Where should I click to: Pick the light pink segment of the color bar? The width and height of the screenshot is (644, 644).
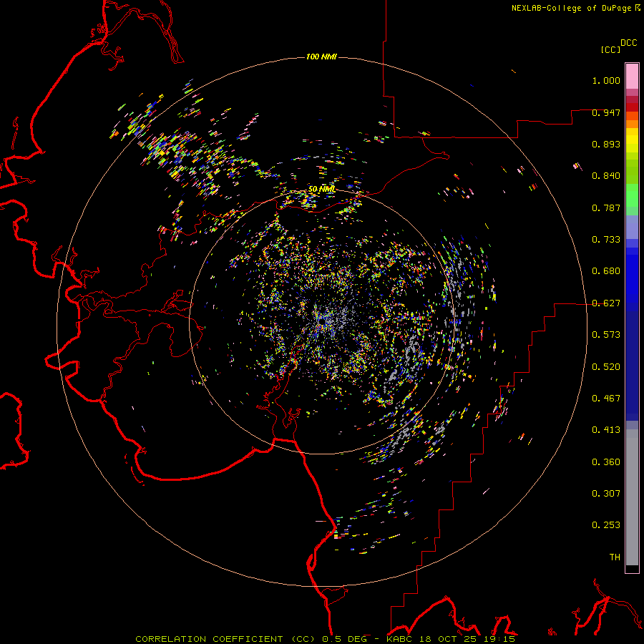(632, 77)
